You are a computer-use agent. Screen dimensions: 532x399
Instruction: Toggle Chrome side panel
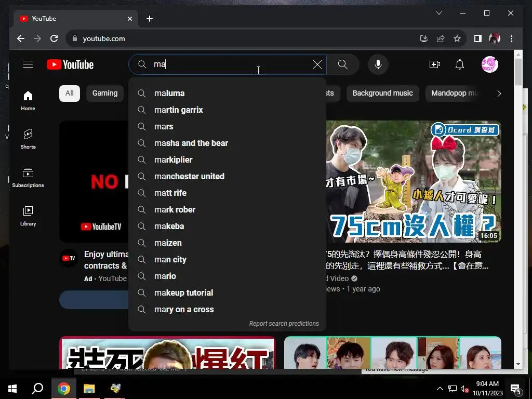(x=478, y=38)
